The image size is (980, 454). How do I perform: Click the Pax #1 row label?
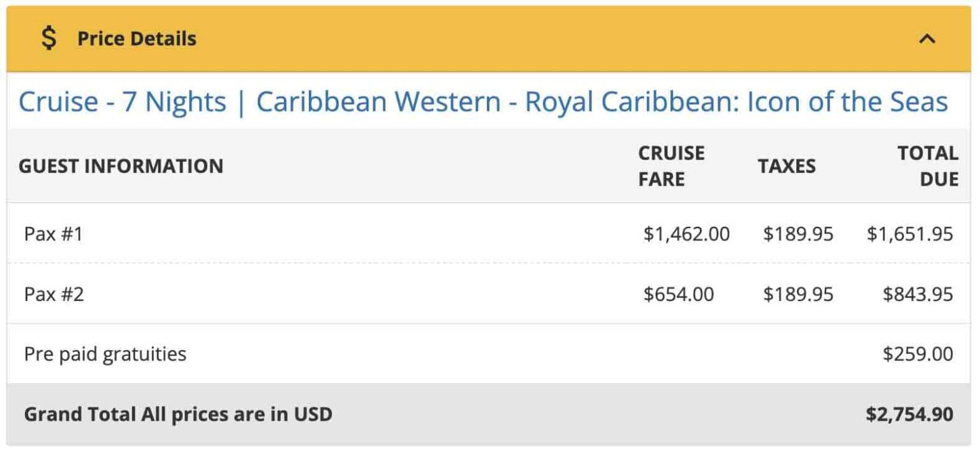click(54, 234)
